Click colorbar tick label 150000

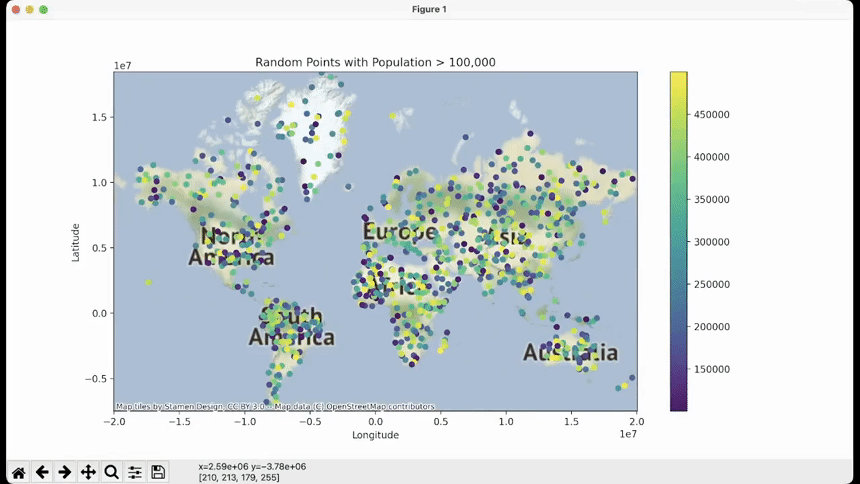(711, 369)
